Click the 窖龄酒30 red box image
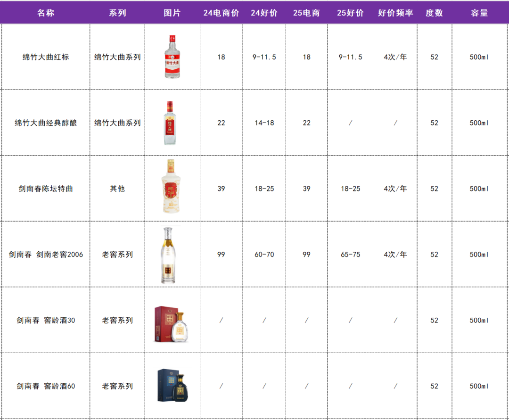The width and height of the screenshot is (509, 420). 172,324
